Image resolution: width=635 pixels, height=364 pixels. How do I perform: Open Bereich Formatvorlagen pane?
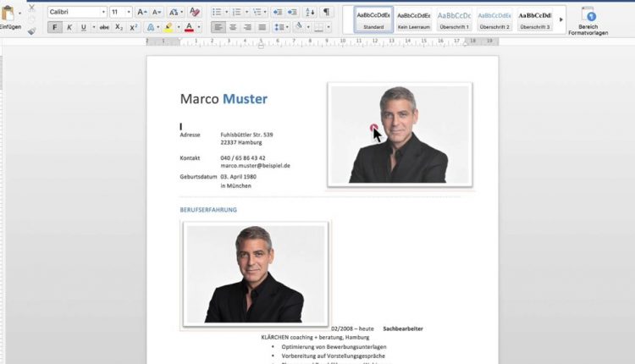[x=588, y=21]
